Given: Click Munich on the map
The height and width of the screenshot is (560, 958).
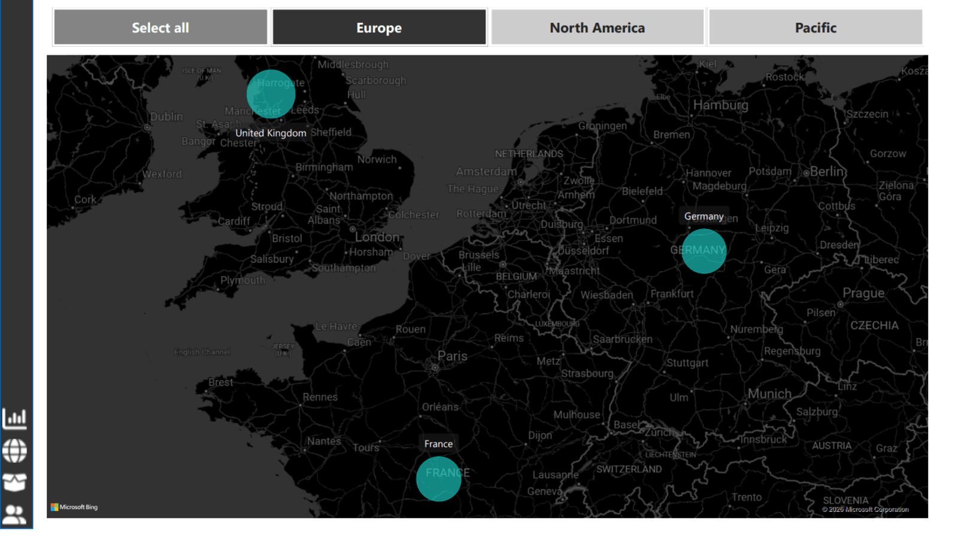Looking at the screenshot, I should (769, 394).
